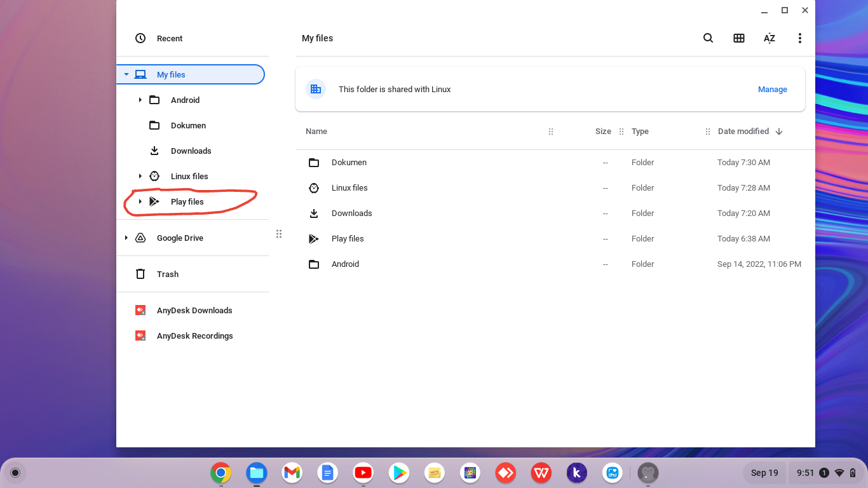Toggle sort order on Date modified column

point(744,132)
